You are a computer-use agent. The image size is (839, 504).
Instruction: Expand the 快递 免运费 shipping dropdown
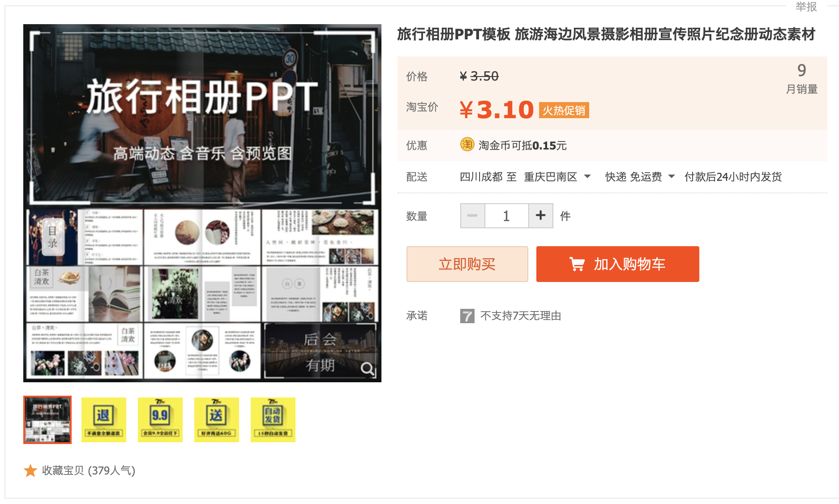tap(639, 177)
